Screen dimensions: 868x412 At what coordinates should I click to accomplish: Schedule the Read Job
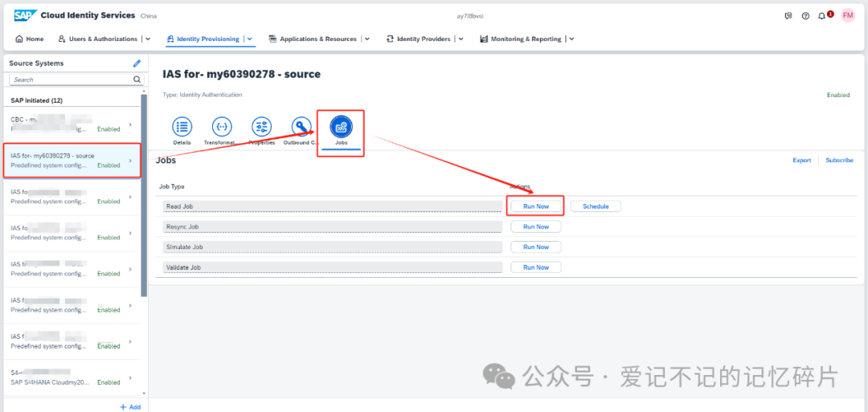(x=596, y=206)
